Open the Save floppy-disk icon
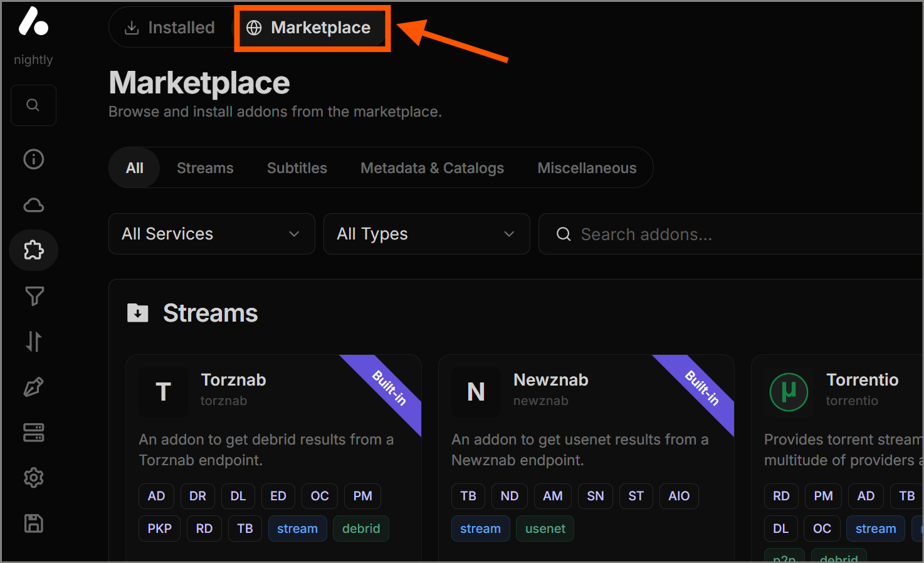 click(x=33, y=524)
